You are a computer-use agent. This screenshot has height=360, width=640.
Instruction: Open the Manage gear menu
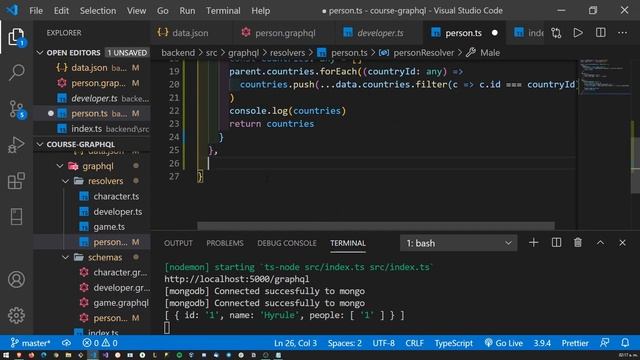pyautogui.click(x=16, y=315)
